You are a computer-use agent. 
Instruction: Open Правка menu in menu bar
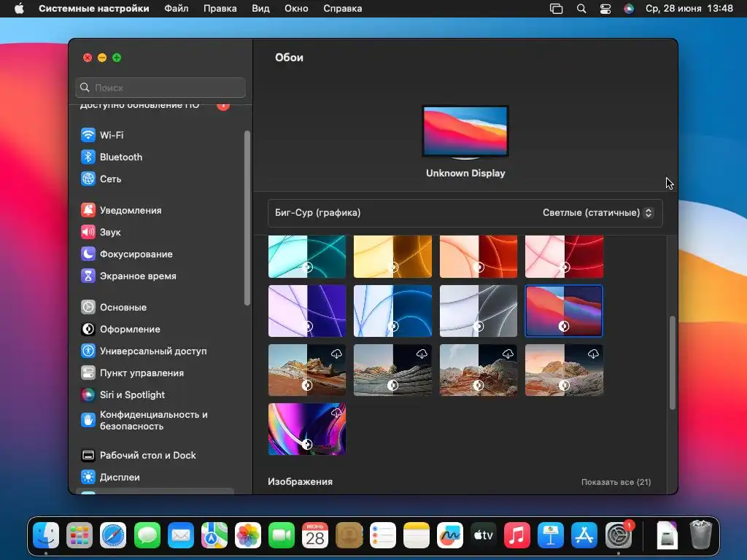click(220, 9)
